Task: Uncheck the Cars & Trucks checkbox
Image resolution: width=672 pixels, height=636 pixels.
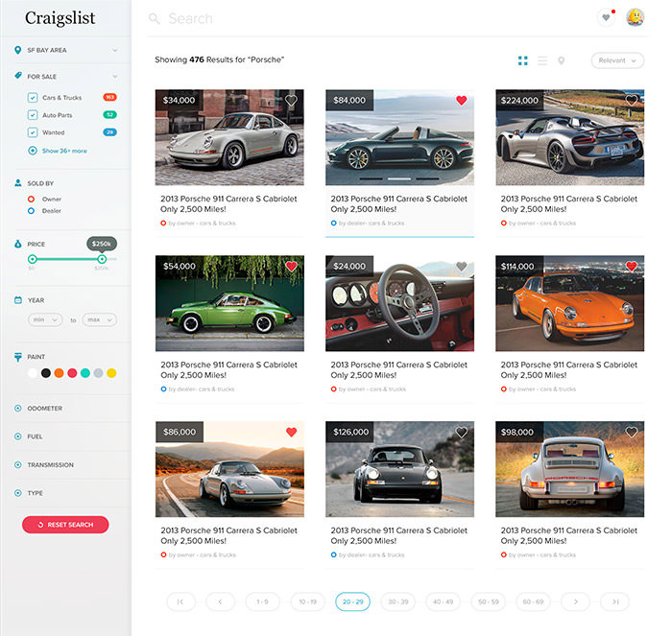Action: click(33, 97)
